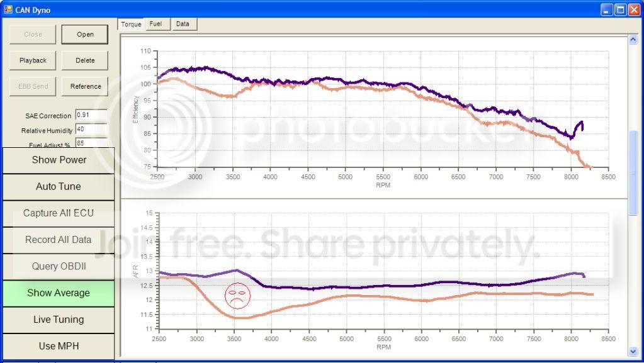
Task: Click the CAN Dyno title bar icon
Action: pyautogui.click(x=8, y=9)
